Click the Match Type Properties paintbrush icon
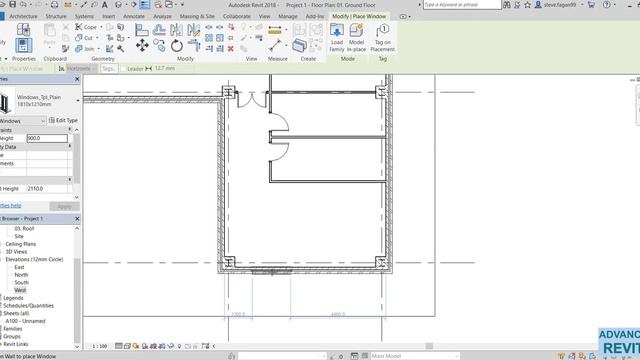The height and width of the screenshot is (360, 640). click(x=65, y=49)
